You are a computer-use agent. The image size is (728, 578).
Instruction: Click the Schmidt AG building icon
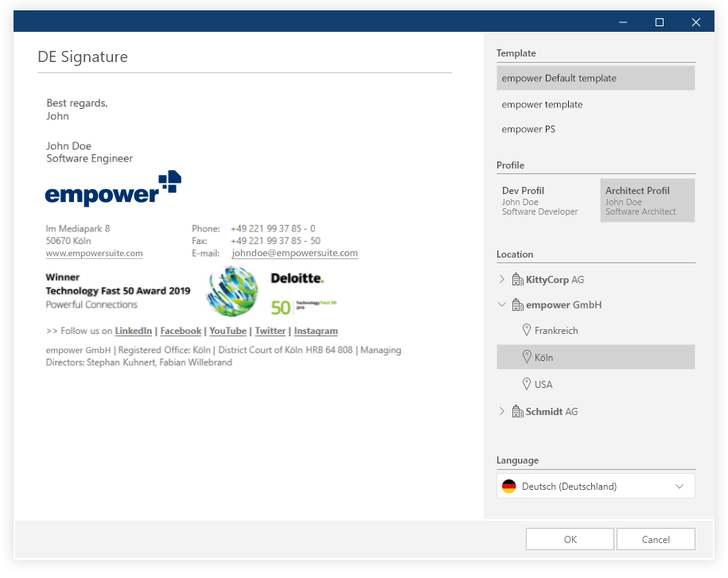click(x=517, y=412)
